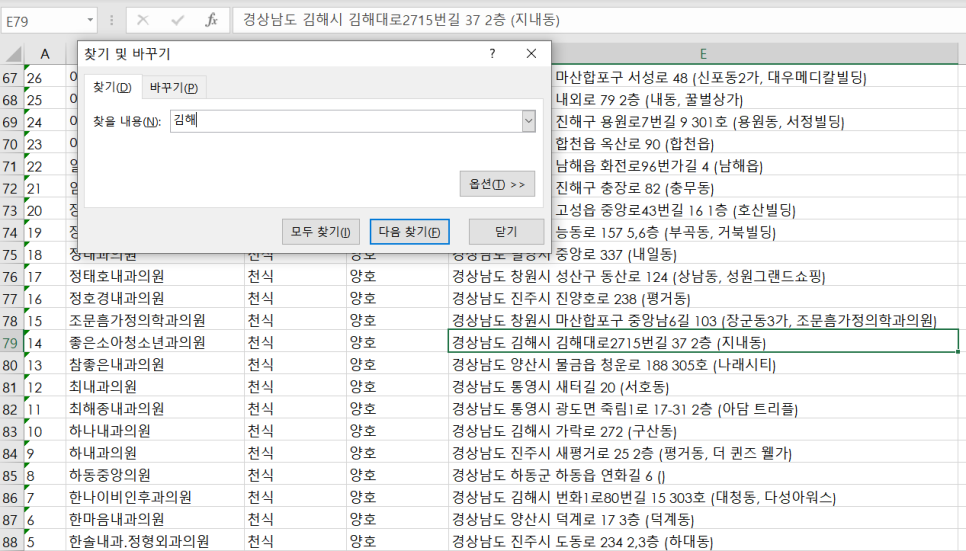This screenshot has width=966, height=551.
Task: Click the cell 한나이비인후과의원
Action: pyautogui.click(x=155, y=497)
